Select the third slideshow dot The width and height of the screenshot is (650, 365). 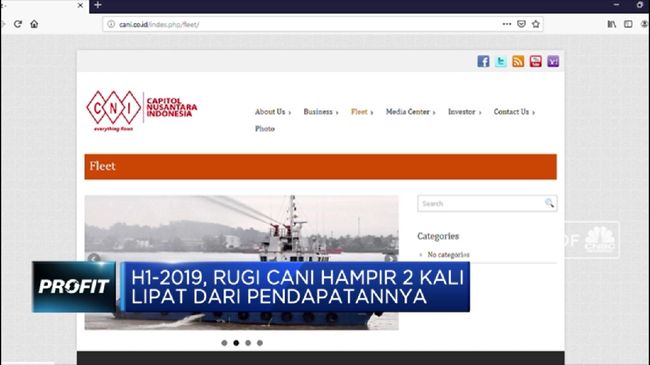point(248,343)
